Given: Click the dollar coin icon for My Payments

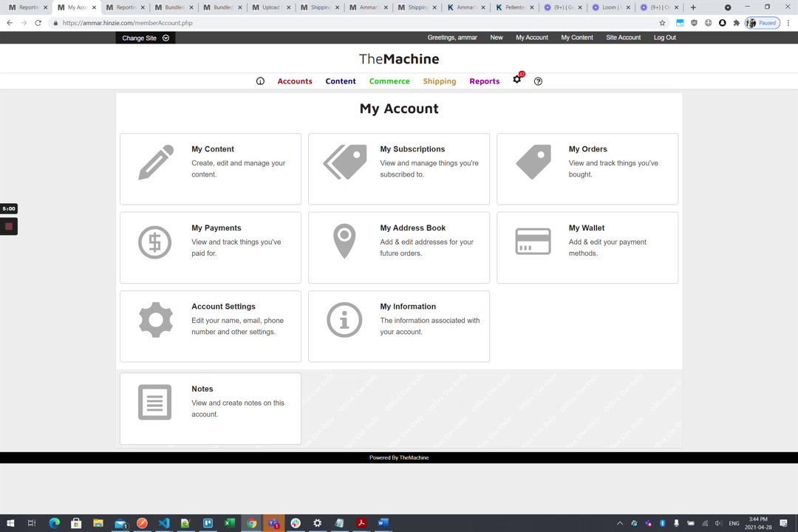Looking at the screenshot, I should 154,242.
